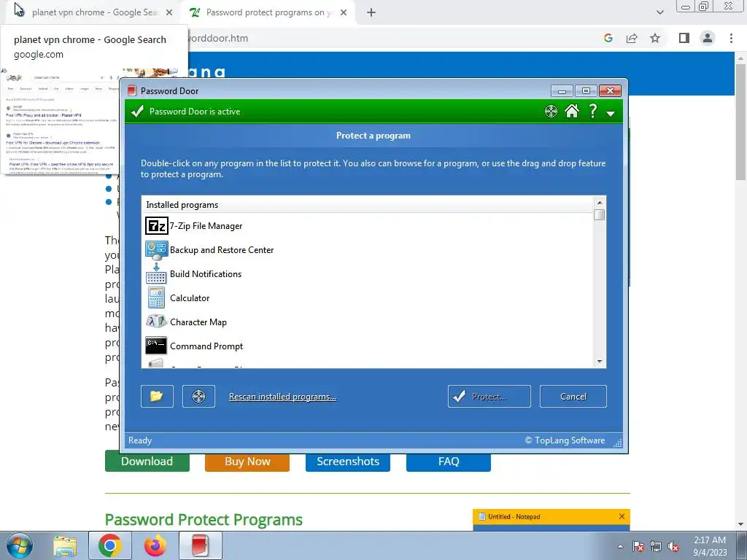Click the Protect button
Viewport: 747px width, 560px height.
point(489,396)
